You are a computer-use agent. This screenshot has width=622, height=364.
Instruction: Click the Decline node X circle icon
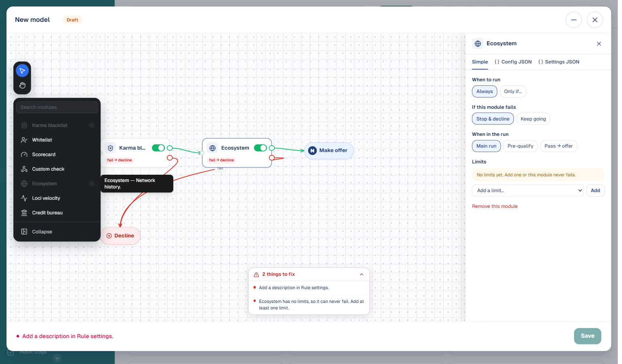[x=109, y=236]
